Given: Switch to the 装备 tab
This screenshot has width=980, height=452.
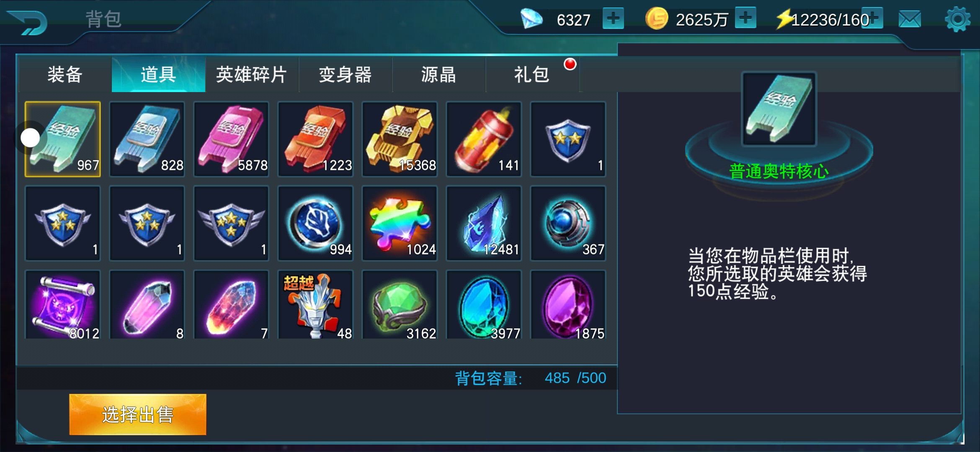Looking at the screenshot, I should click(65, 74).
